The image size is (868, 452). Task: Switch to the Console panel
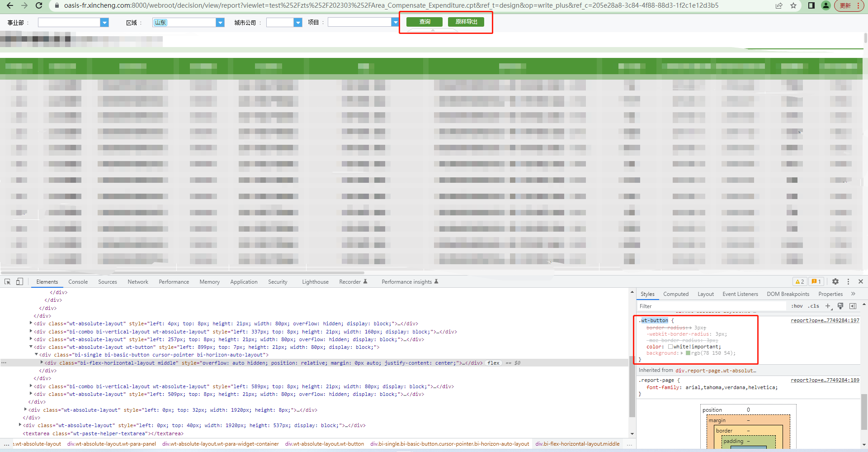point(78,282)
